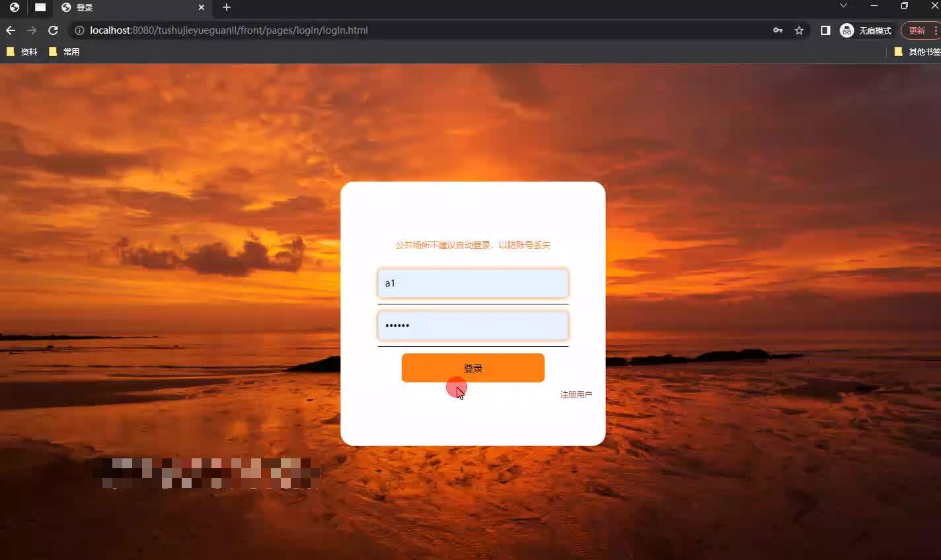Open the 注册用户 registration link

[x=575, y=394]
